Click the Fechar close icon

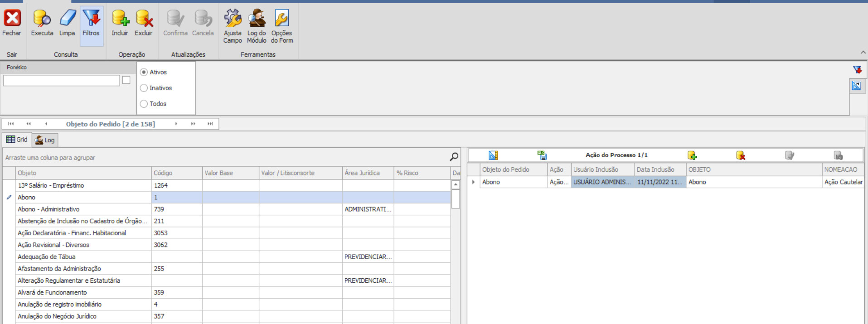point(12,19)
